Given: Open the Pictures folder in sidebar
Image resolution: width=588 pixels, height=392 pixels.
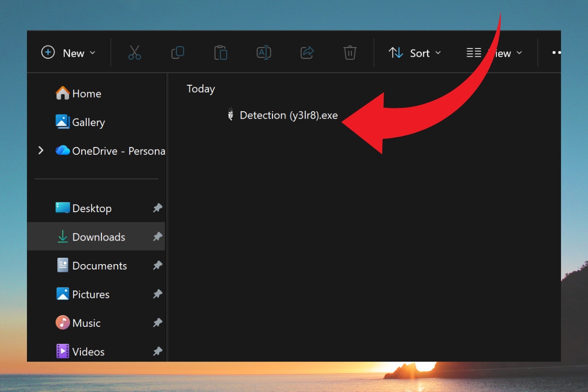Looking at the screenshot, I should point(82,294).
